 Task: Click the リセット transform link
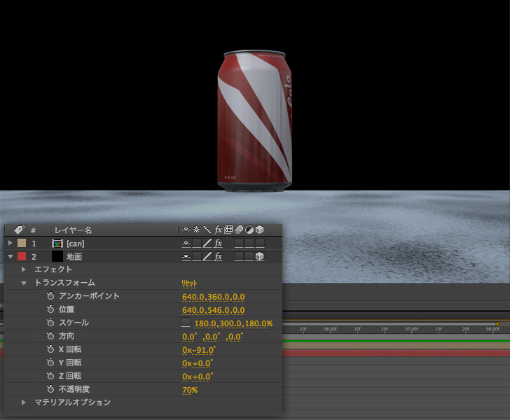(189, 283)
